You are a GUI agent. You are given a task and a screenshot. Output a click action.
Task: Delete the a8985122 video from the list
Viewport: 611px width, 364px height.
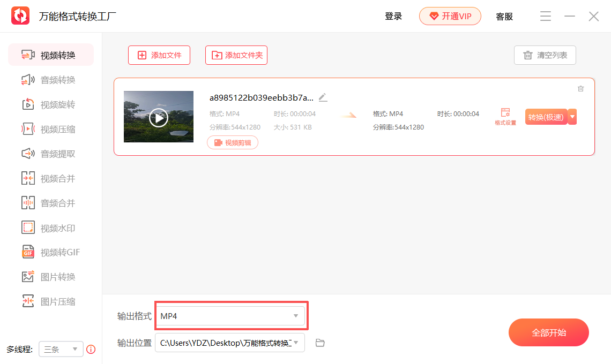pyautogui.click(x=580, y=88)
